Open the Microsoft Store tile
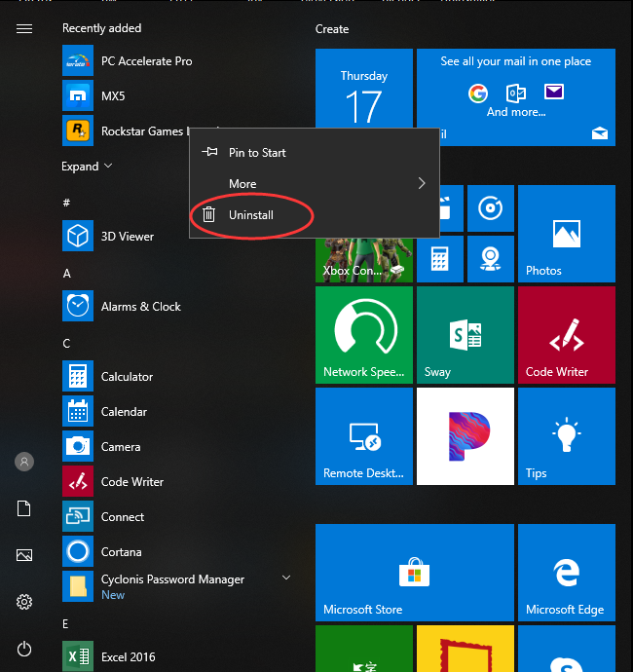The image size is (633, 672). 415,573
